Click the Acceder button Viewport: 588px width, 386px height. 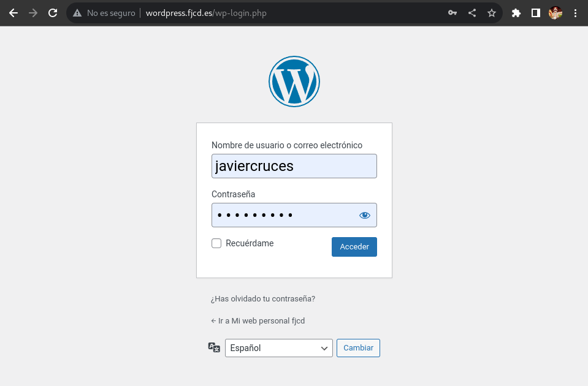[x=354, y=246]
